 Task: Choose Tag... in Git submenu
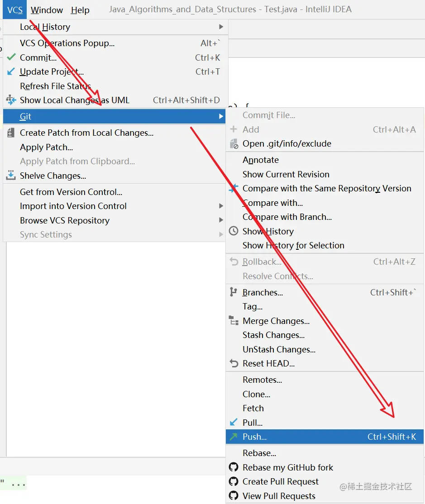pyautogui.click(x=325, y=306)
